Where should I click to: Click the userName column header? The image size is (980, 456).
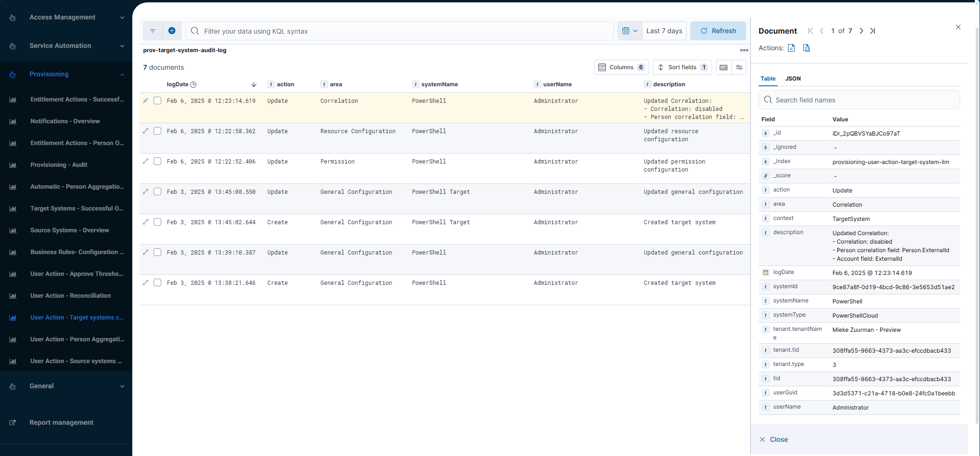[553, 84]
